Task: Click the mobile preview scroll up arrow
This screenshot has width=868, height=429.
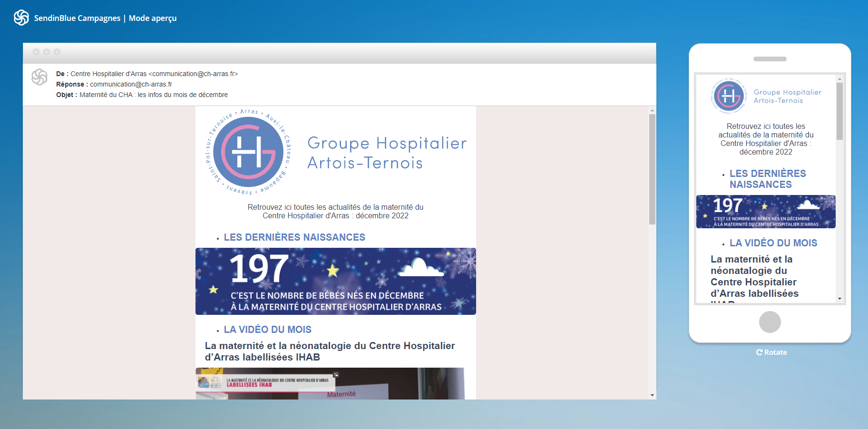Action: [x=839, y=79]
